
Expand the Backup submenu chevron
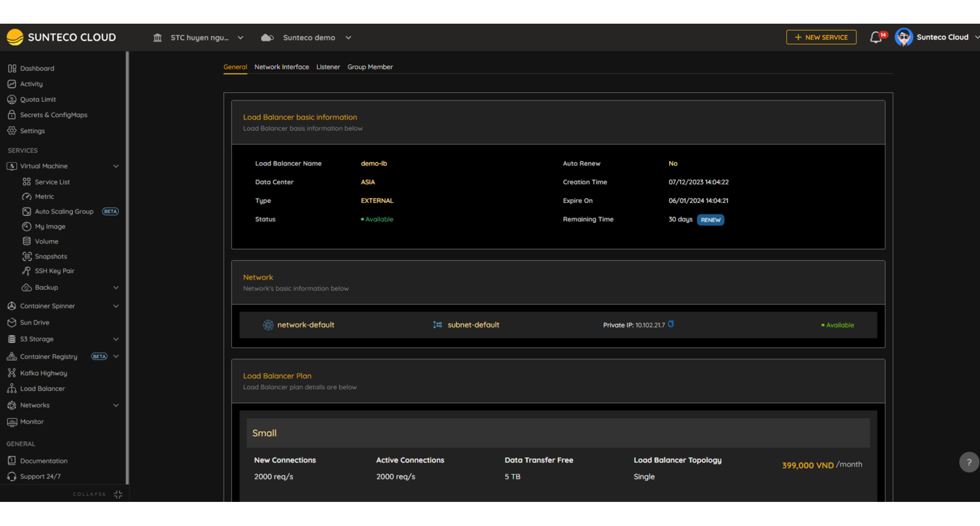(x=116, y=288)
